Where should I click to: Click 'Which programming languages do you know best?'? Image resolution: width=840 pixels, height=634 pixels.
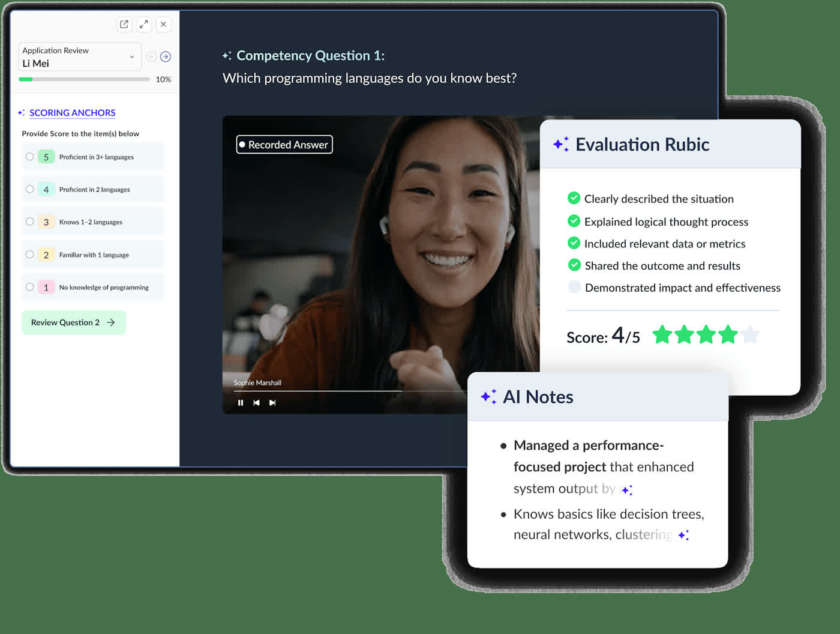click(x=370, y=79)
